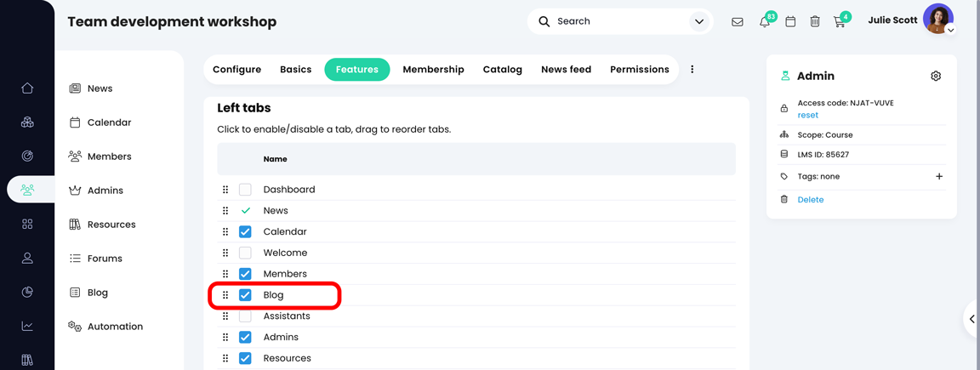This screenshot has height=370, width=980.
Task: Open the user menu arrow under avatar
Action: [x=950, y=30]
